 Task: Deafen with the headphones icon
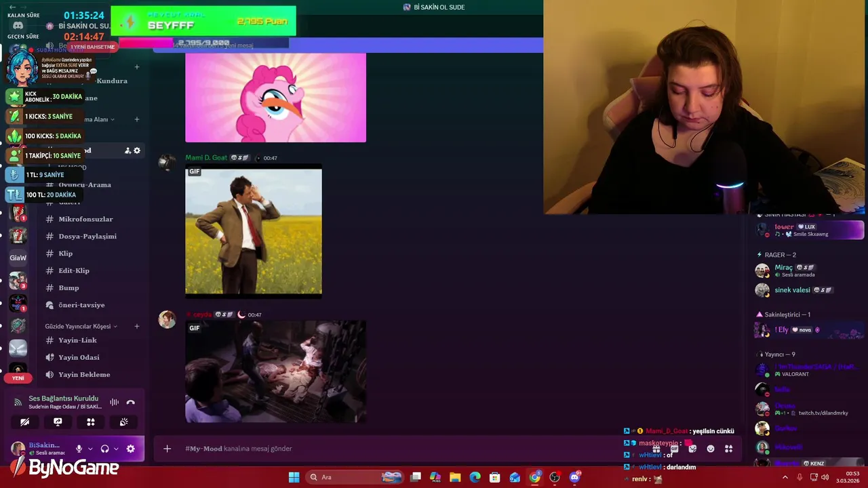(104, 449)
